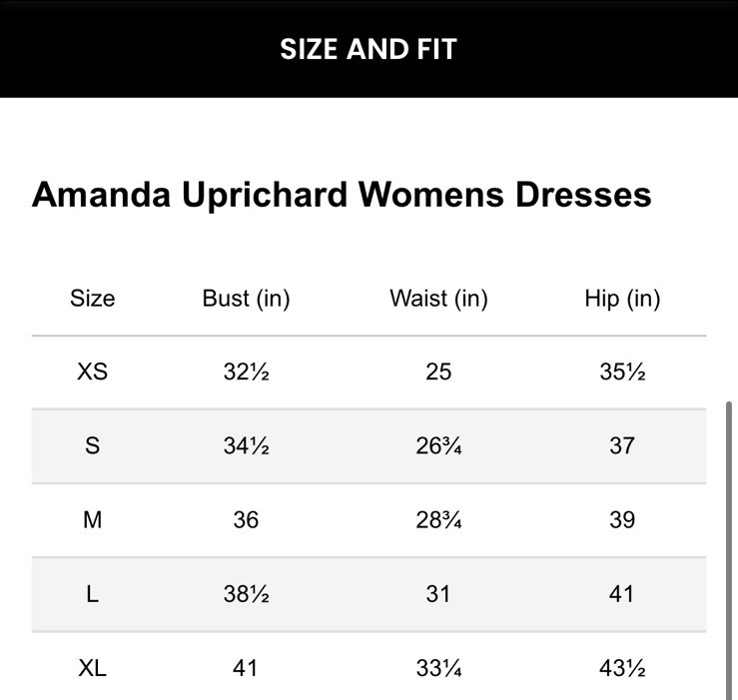Select the XL waist value 33¼
Viewport: 738px width, 700px height.
pos(438,667)
